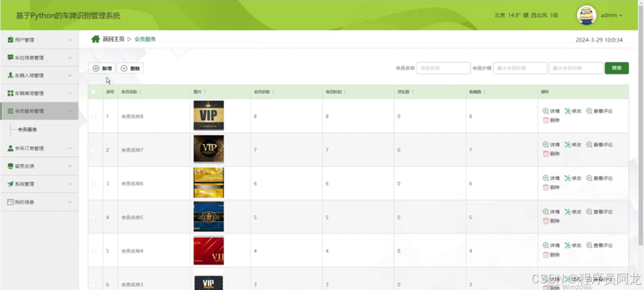
Task: Click red trash 删除 icon for 会员名称6
Action: coord(546,187)
